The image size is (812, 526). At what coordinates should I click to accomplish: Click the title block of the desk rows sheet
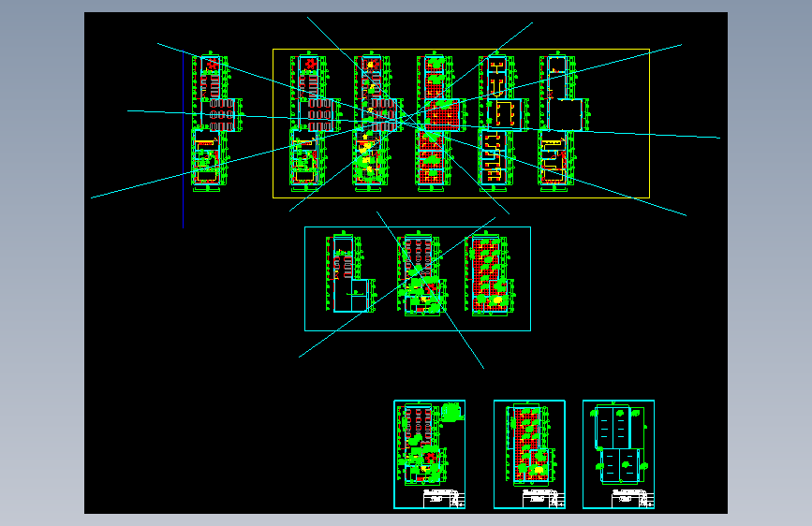coord(444,499)
